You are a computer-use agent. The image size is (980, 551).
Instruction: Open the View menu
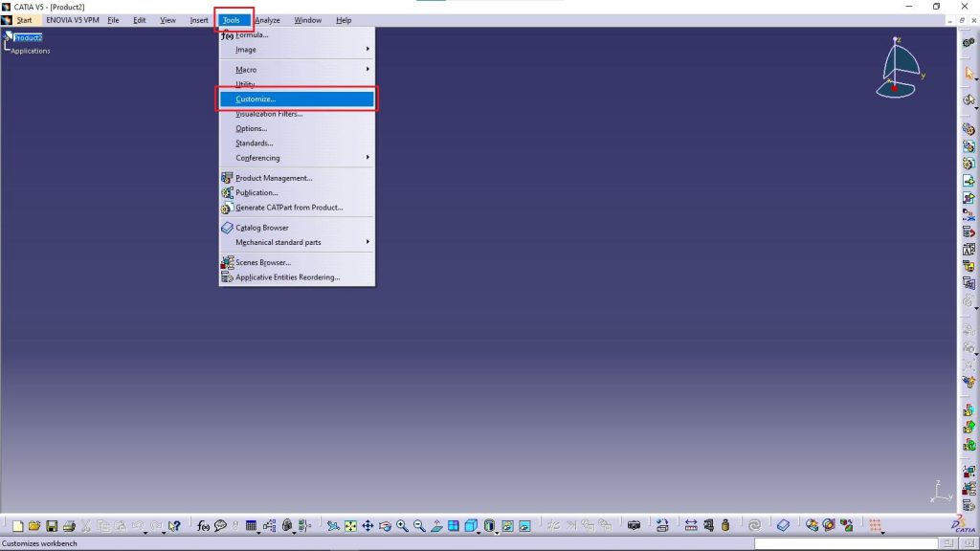click(x=167, y=20)
